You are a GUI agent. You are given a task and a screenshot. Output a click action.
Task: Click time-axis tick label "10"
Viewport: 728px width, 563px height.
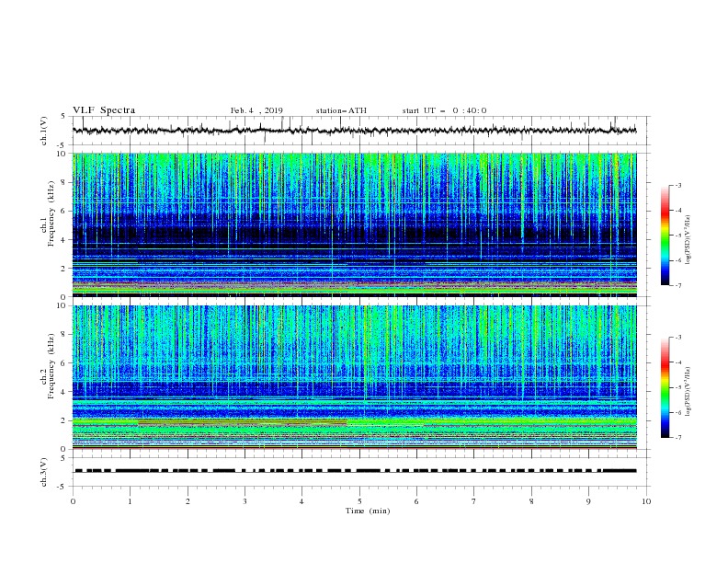[x=646, y=501]
